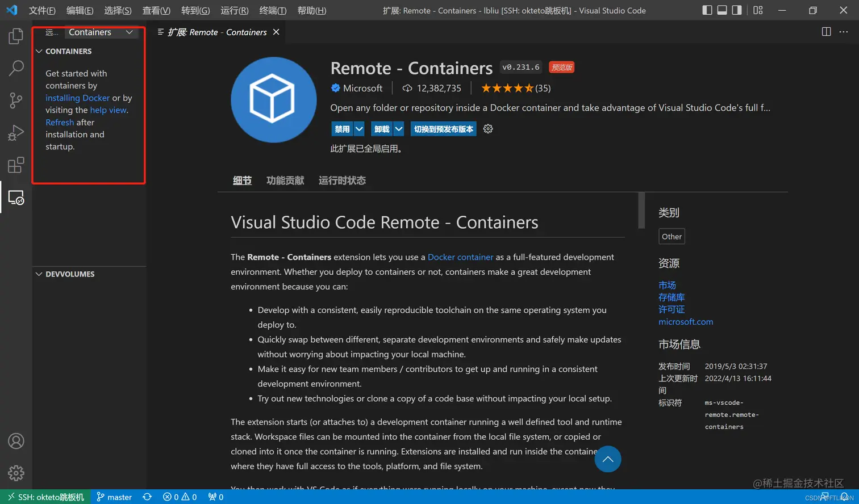Click the SSH: okteto跳板机 remote indicator
The image size is (859, 504).
coord(45,497)
